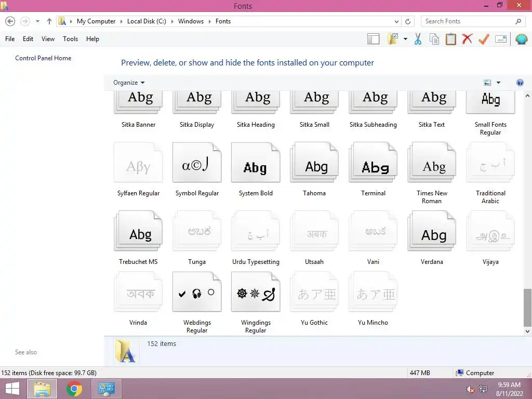This screenshot has width=532, height=399.
Task: Click the Rename toolbar icon
Action: (501, 39)
